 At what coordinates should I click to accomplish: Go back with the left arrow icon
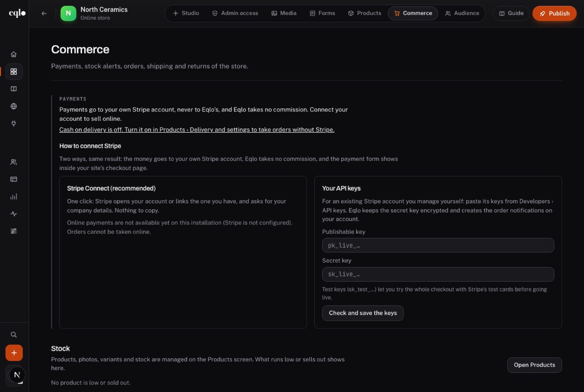pyautogui.click(x=44, y=13)
